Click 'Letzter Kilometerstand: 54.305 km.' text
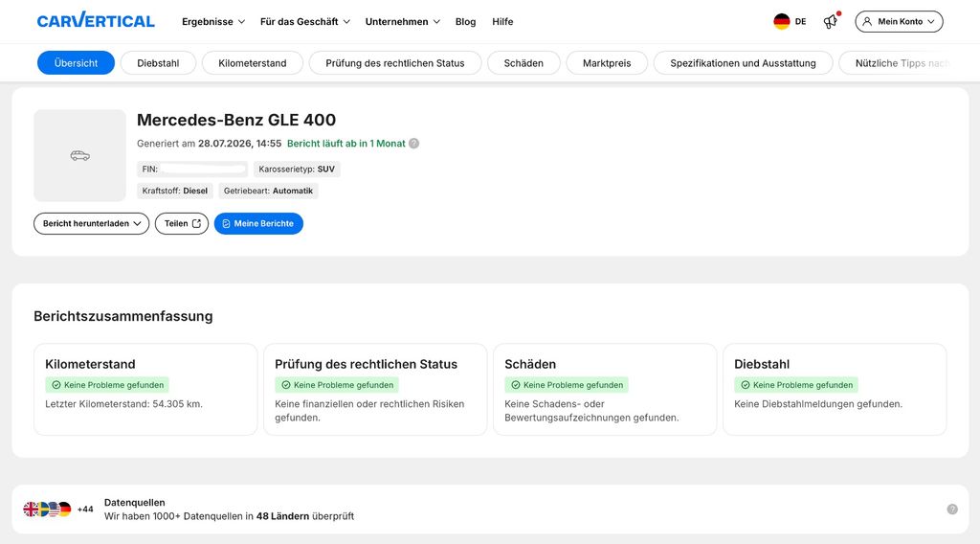 123,404
